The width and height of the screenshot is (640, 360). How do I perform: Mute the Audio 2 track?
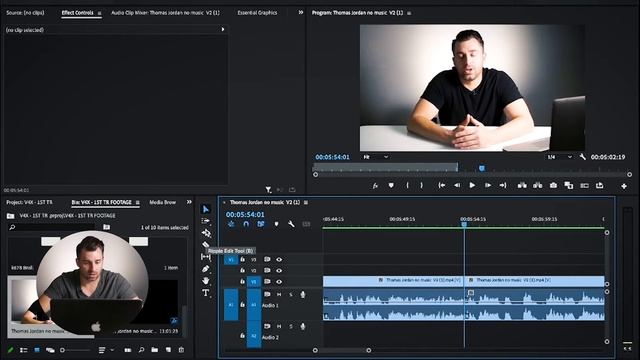pyautogui.click(x=279, y=327)
